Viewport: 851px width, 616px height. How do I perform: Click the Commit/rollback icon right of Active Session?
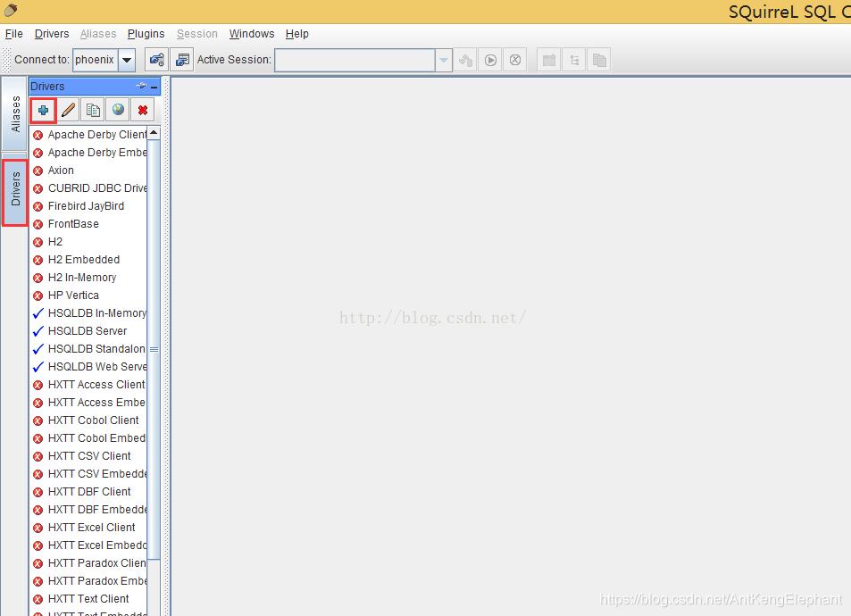pyautogui.click(x=465, y=60)
